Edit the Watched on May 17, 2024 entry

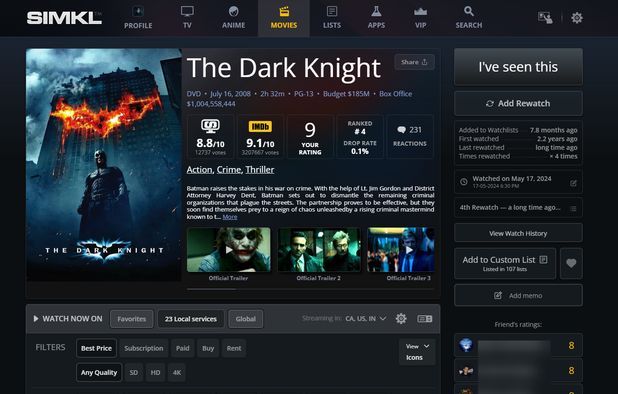coord(573,183)
